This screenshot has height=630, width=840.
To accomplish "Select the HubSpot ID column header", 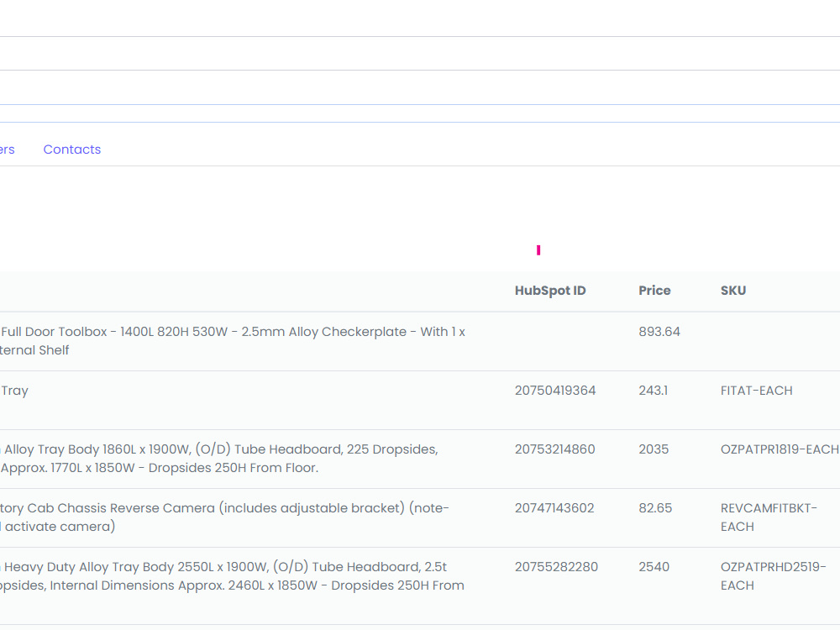I will tap(550, 291).
